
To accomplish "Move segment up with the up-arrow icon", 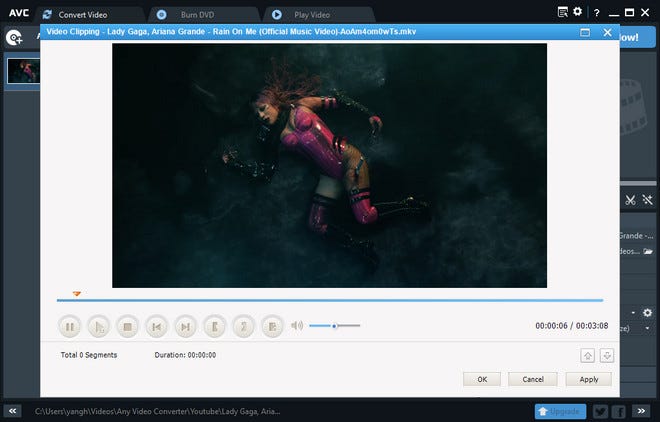I will [588, 356].
